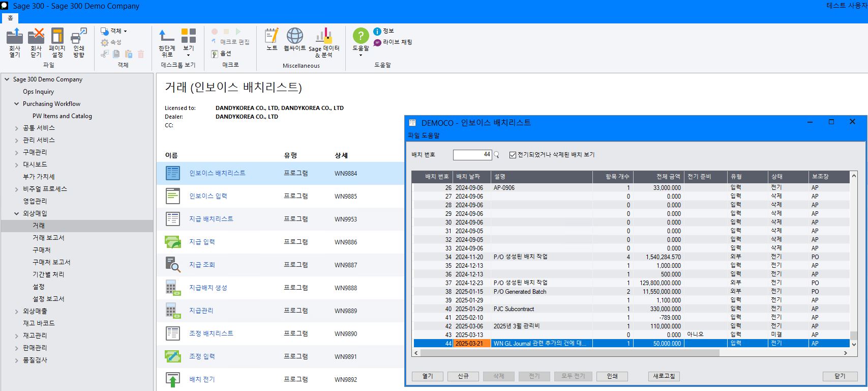Click the 인보이스 입력 link in program list
Image resolution: width=868 pixels, height=391 pixels.
click(x=208, y=196)
